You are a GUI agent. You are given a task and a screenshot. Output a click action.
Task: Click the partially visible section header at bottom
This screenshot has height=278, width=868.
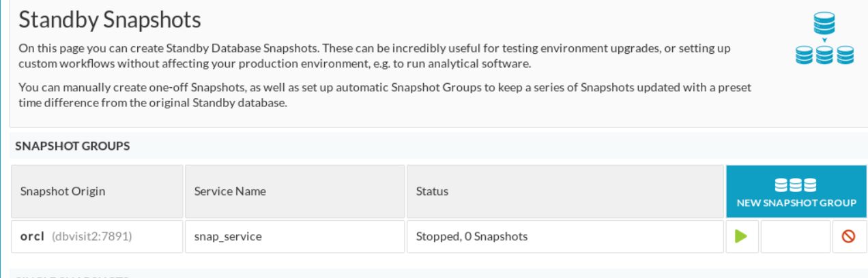pos(72,276)
